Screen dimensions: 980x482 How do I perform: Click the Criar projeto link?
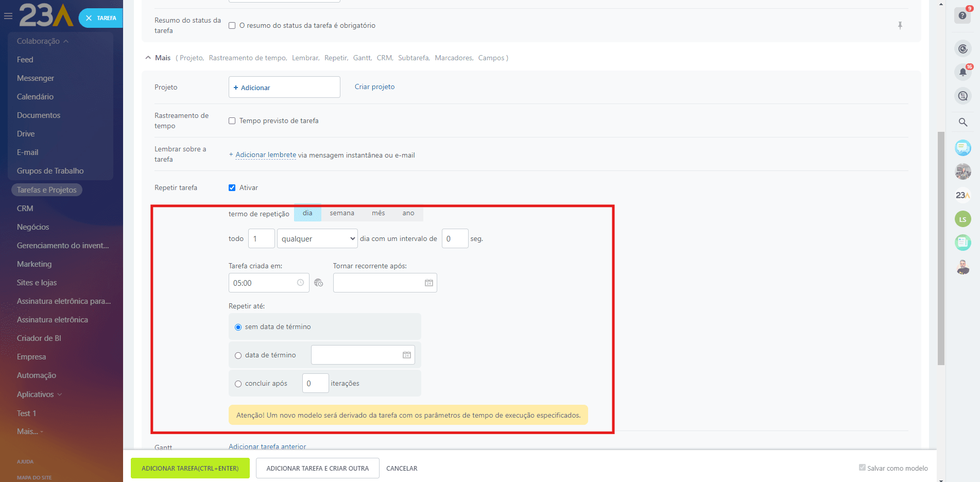[374, 87]
